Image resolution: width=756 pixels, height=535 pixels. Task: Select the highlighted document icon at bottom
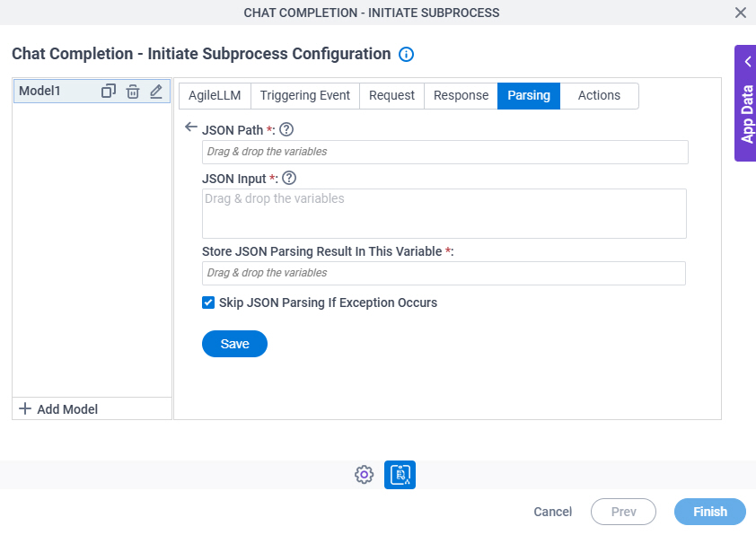[x=400, y=475]
